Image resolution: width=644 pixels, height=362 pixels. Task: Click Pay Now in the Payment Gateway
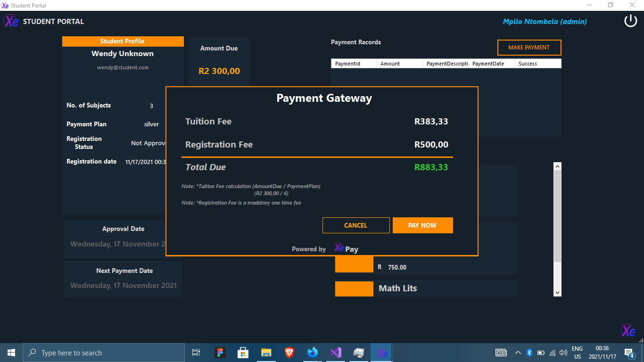(422, 225)
